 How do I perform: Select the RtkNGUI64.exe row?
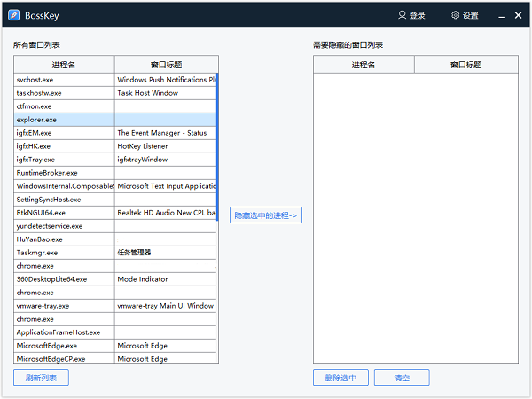115,213
